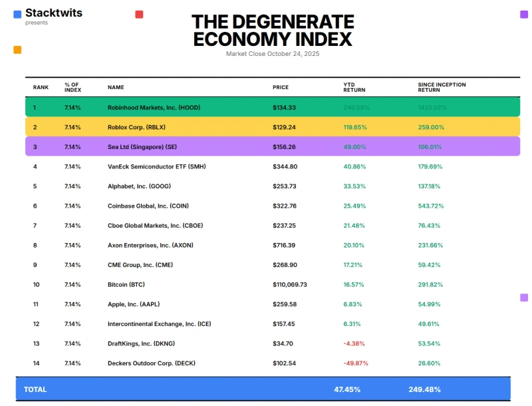Select 'Intercontinental Exchange, Inc. (ICE)' name
The height and width of the screenshot is (406, 532).
point(160,324)
